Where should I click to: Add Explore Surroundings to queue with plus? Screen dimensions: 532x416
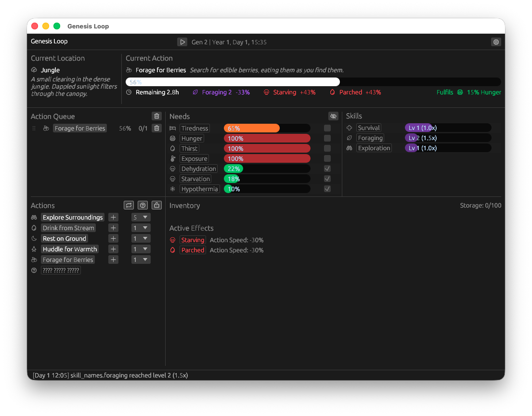pos(113,217)
